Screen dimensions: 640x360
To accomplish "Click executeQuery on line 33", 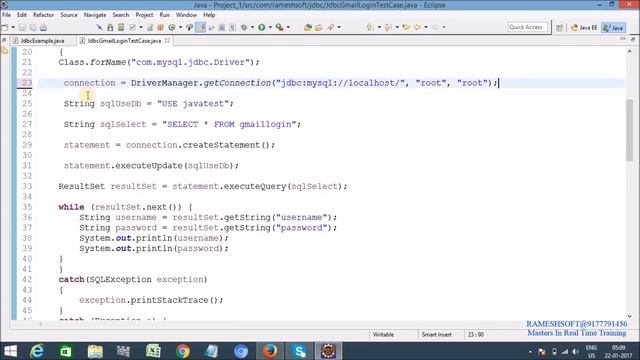I will point(255,186).
